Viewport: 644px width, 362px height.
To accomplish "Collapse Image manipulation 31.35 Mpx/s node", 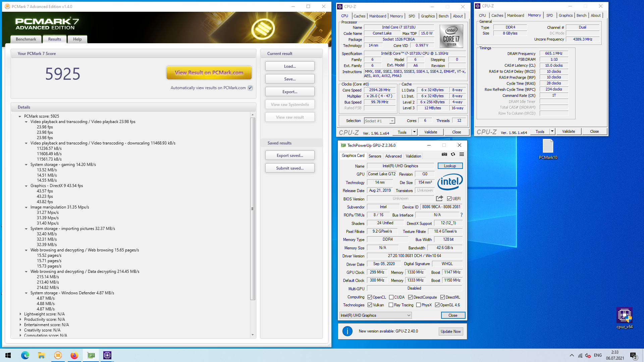I will [x=26, y=207].
